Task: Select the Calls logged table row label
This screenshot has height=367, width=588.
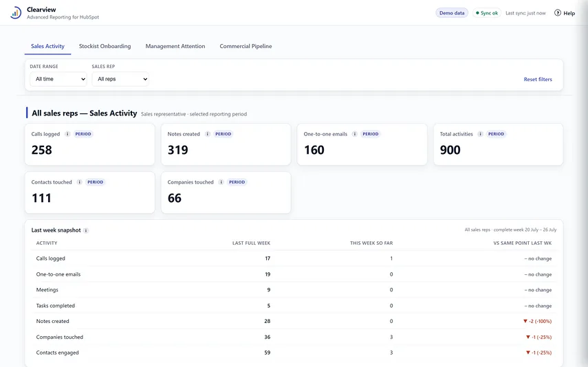Action: pos(51,258)
